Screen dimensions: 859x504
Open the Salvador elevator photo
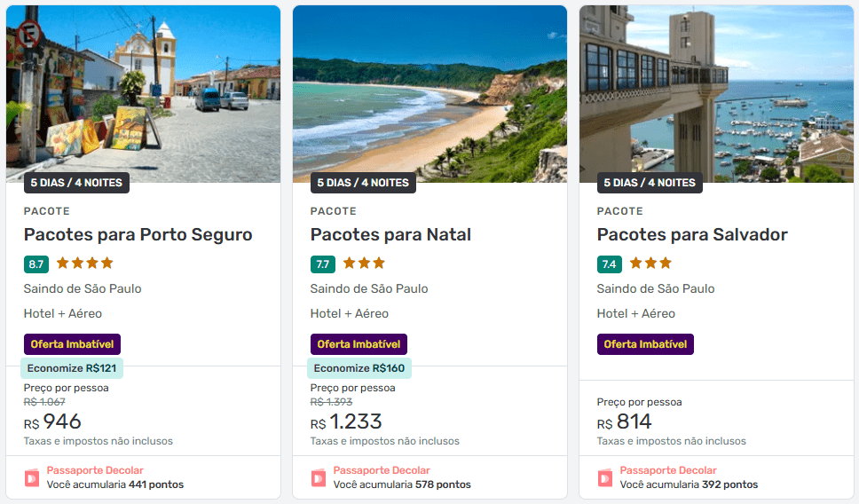716,93
